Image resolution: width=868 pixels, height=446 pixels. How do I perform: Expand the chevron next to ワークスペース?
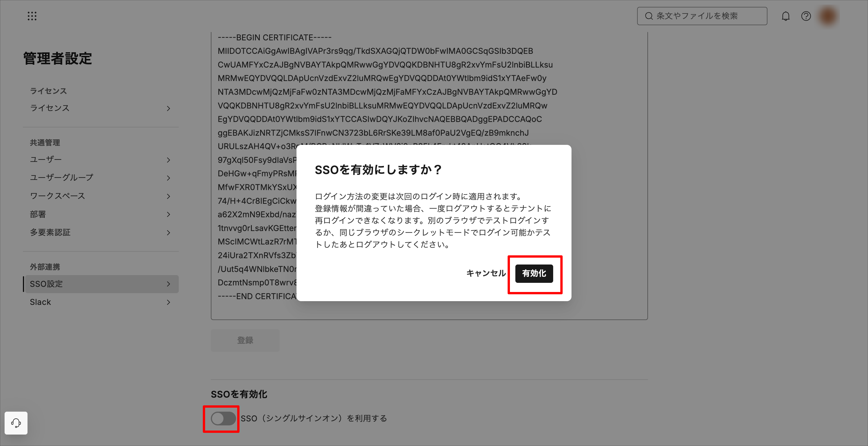[168, 196]
